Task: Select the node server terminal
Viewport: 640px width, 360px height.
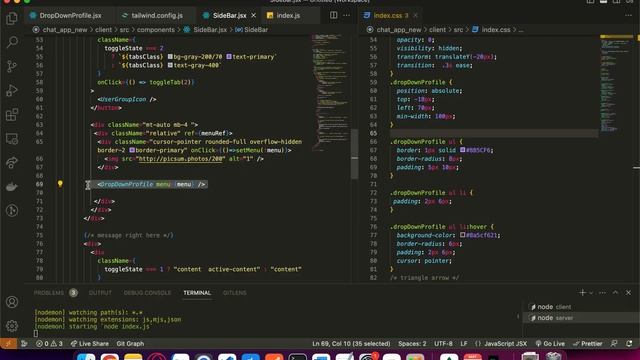Action: [x=581, y=318]
